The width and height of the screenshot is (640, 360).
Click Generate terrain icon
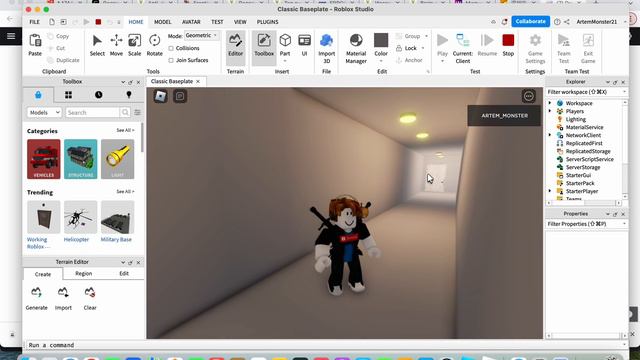point(36,293)
